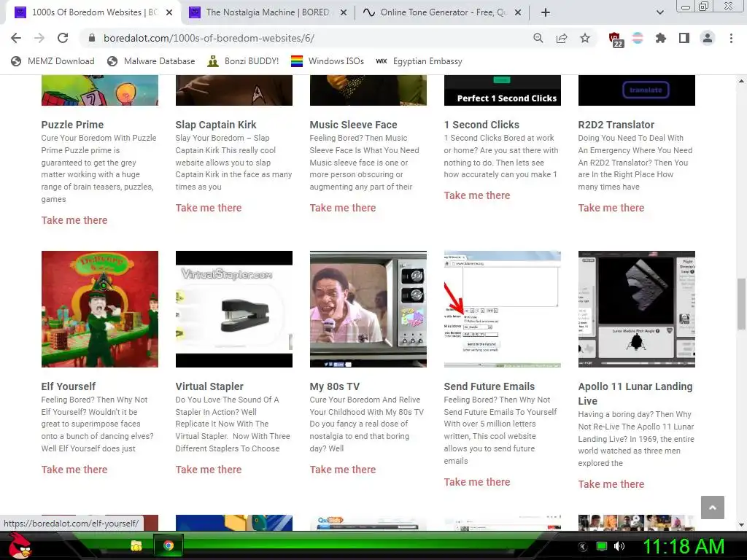Screen dimensions: 747x560
Task: Open the R2D2 Translator title link
Action: 616,125
